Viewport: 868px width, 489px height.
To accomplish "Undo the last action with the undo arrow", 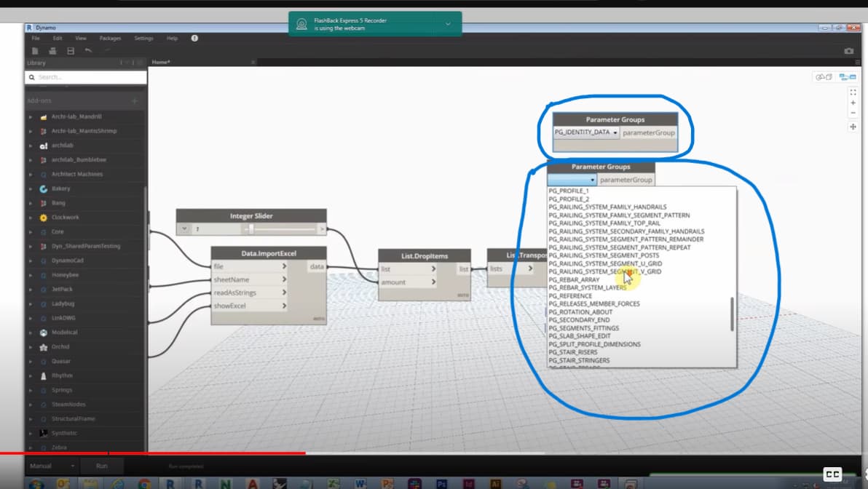I will [87, 50].
